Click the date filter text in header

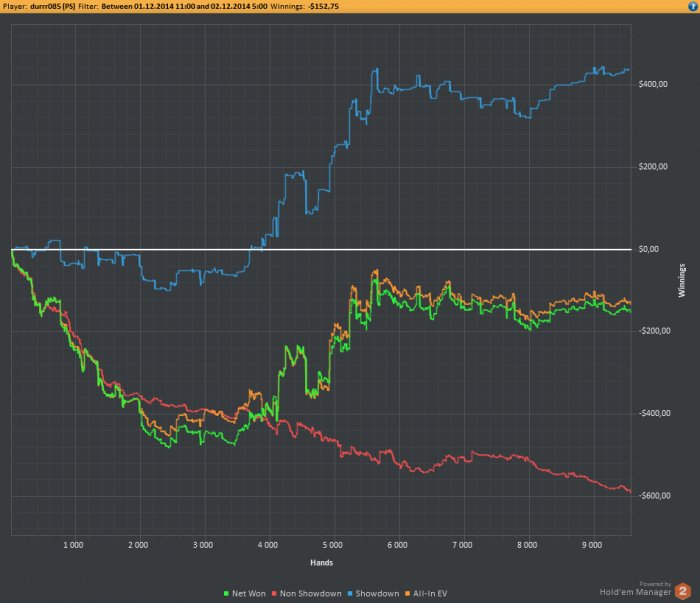click(x=184, y=6)
